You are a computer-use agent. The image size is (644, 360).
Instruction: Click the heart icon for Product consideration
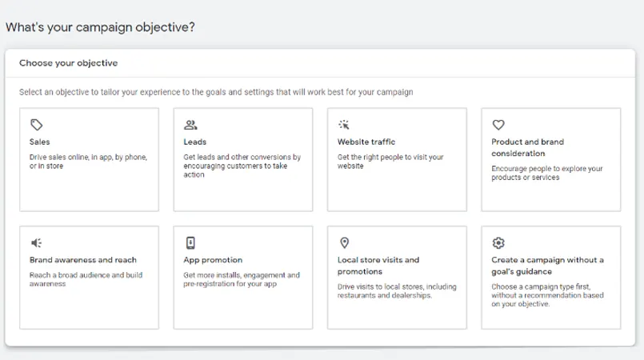coord(498,125)
